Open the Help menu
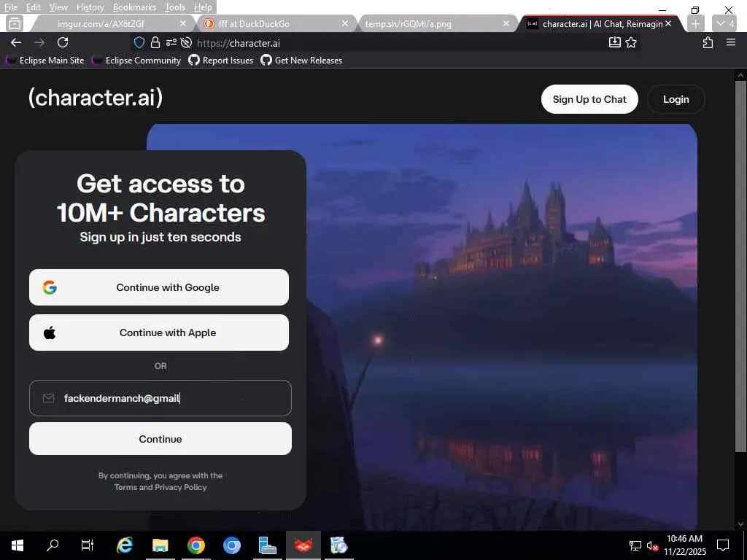747x560 pixels. coord(203,7)
